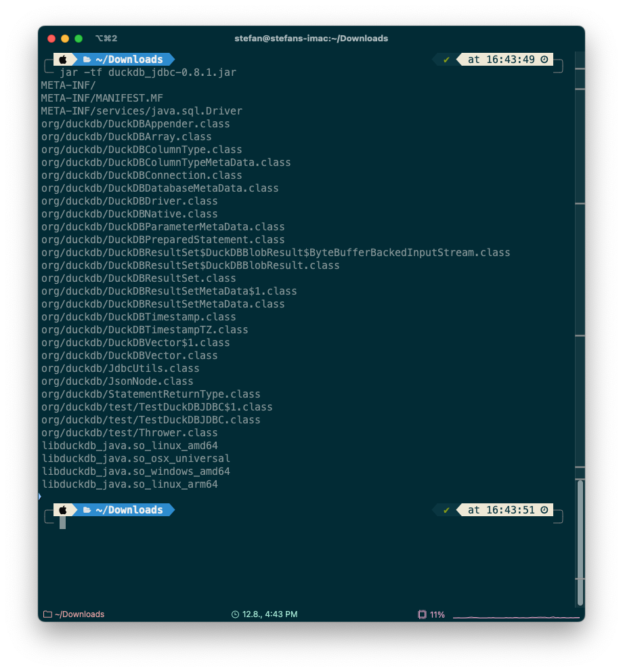The width and height of the screenshot is (623, 672).
Task: Click clock icon after 16:43:51
Action: [x=544, y=509]
